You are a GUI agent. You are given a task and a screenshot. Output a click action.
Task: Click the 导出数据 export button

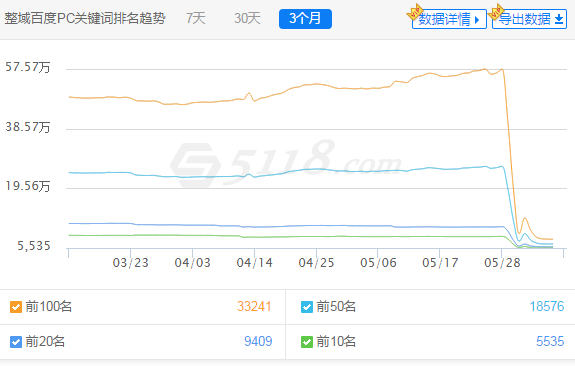coord(529,19)
